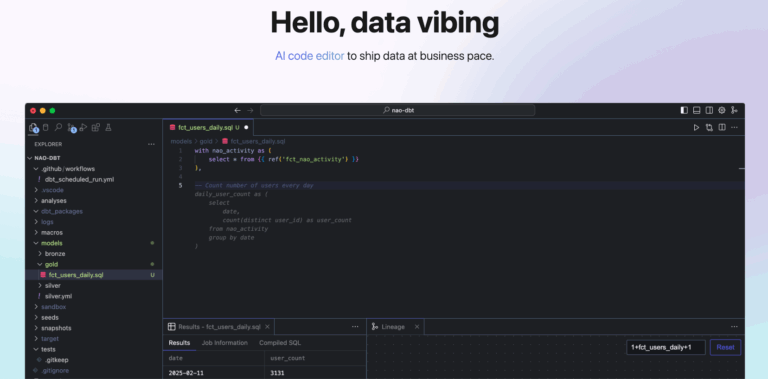Open the Source Control icon with badge
The height and width of the screenshot is (379, 768).
pyautogui.click(x=72, y=128)
